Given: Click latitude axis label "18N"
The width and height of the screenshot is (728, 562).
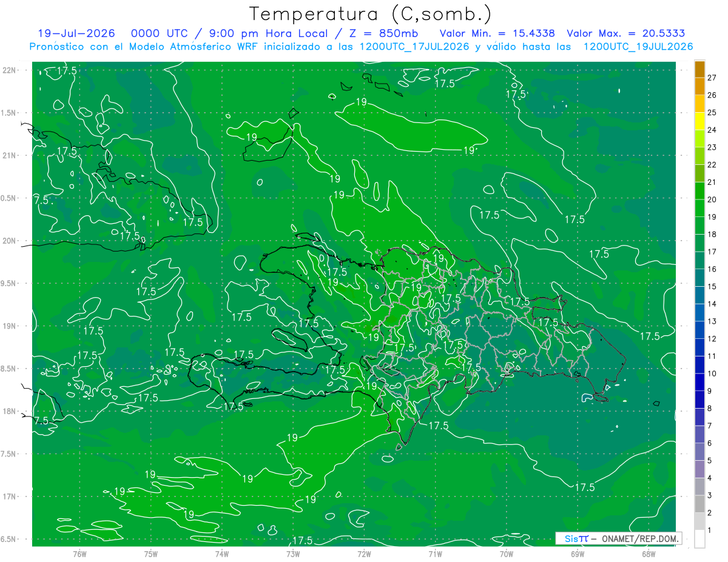Looking at the screenshot, I should coord(10,411).
